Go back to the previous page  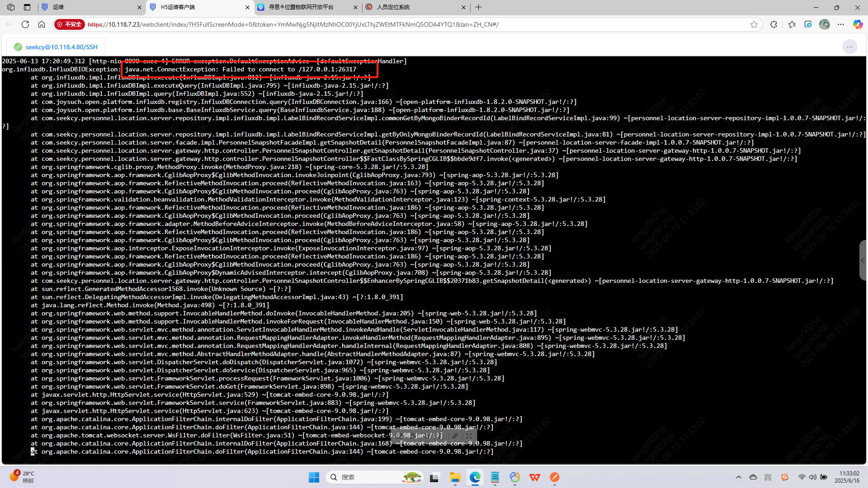click(x=9, y=24)
